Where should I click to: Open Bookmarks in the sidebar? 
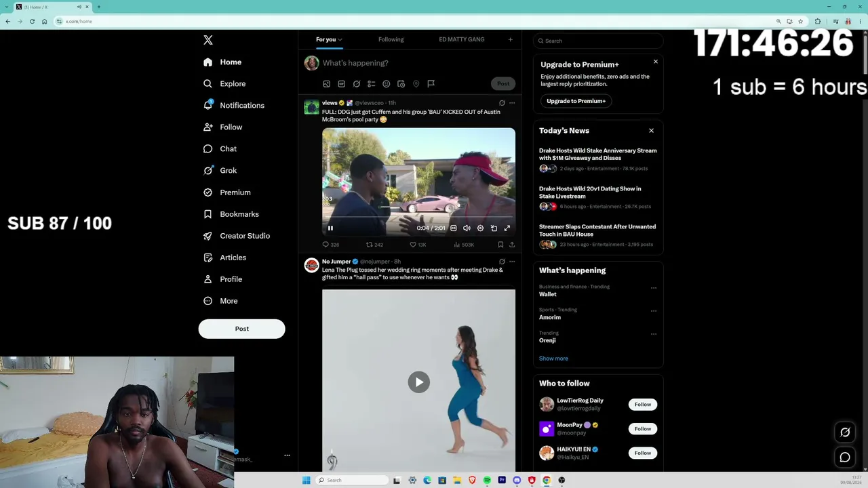(231, 214)
